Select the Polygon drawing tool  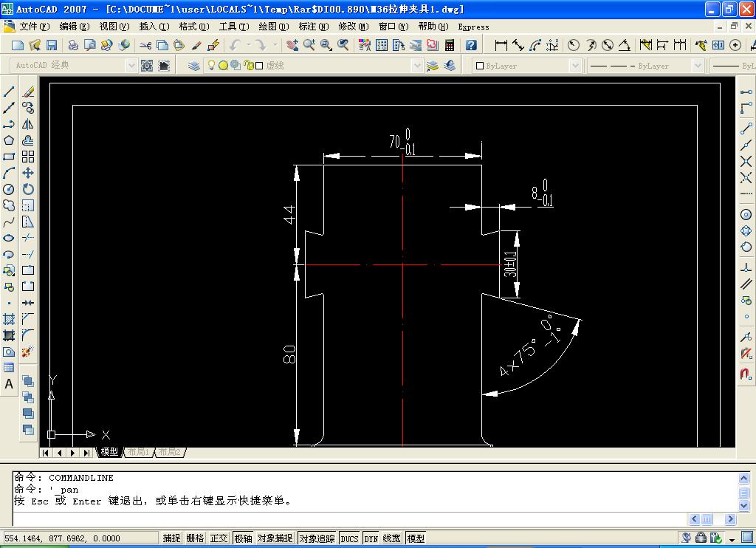9,140
